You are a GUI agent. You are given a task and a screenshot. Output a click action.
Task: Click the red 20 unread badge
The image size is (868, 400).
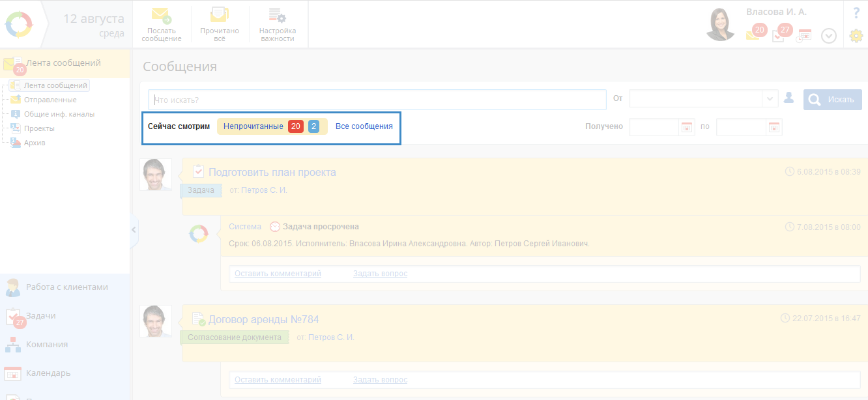pos(296,126)
